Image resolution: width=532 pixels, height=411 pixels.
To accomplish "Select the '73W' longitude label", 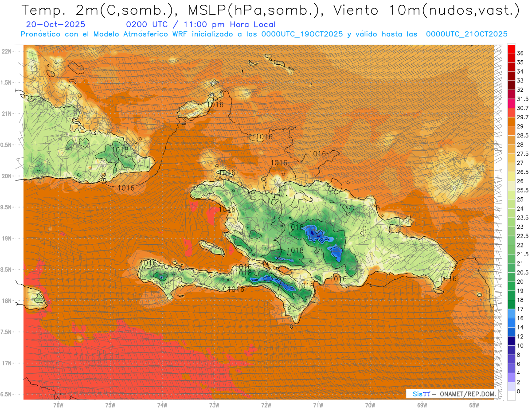I will pyautogui.click(x=214, y=405).
